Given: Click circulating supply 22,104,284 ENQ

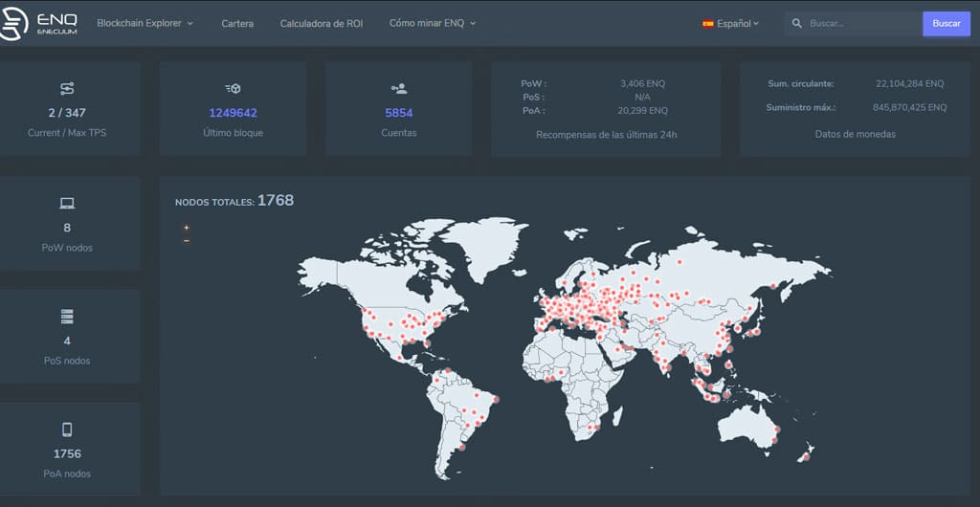Looking at the screenshot, I should click(x=910, y=83).
